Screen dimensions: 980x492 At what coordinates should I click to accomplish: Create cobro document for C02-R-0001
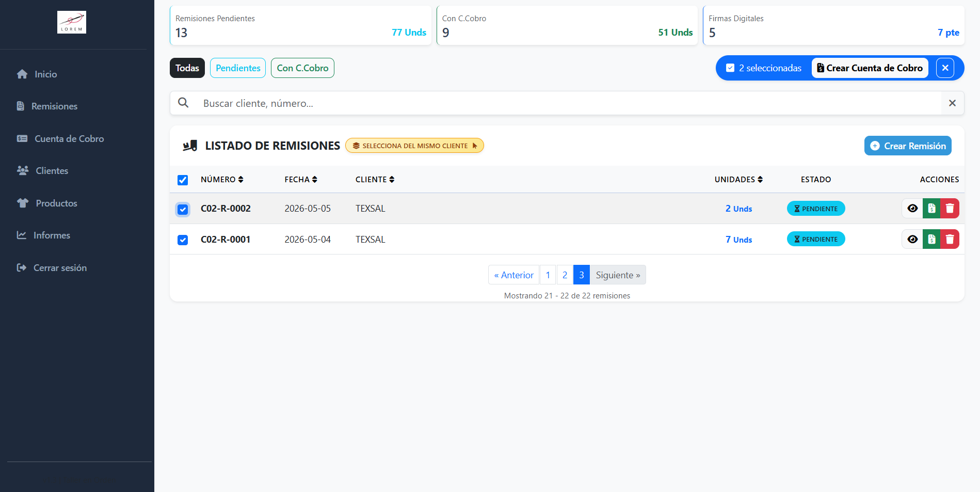tap(931, 239)
